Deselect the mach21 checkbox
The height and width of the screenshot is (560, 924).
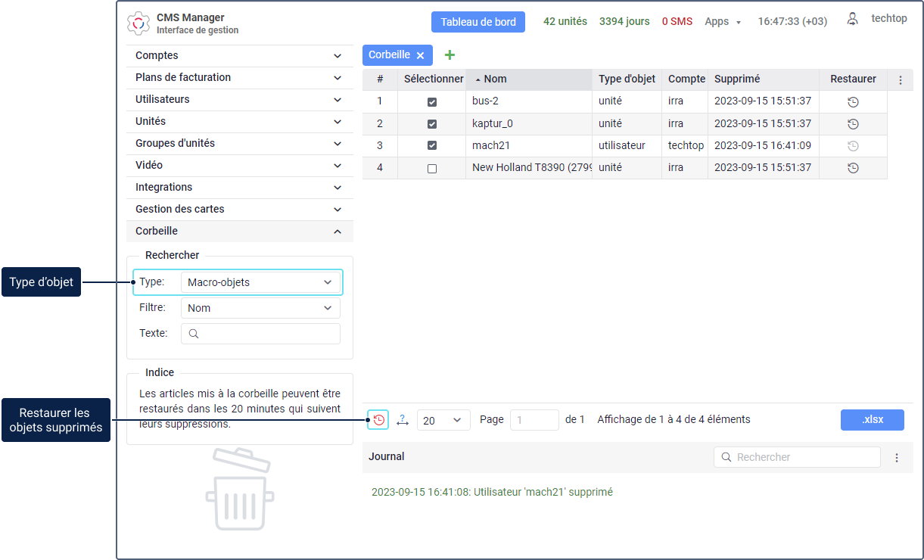pos(432,145)
